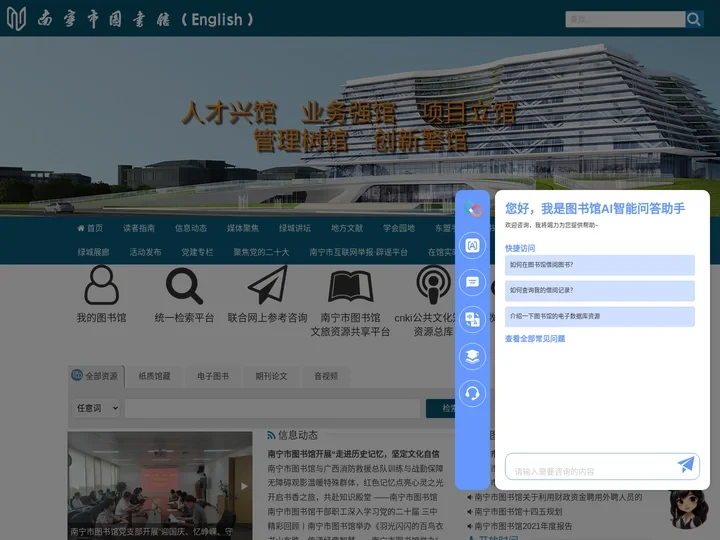Open the [A] text tool in the assistant sidebar
Screen dimensions: 720x540
[x=472, y=246]
